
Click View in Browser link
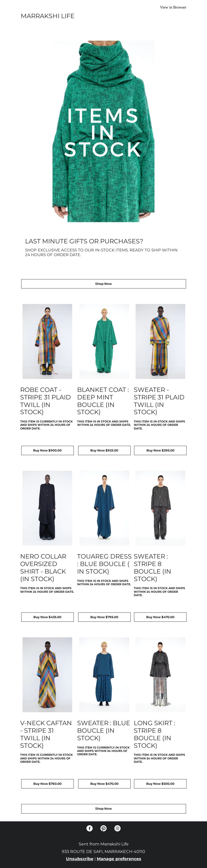click(x=173, y=7)
